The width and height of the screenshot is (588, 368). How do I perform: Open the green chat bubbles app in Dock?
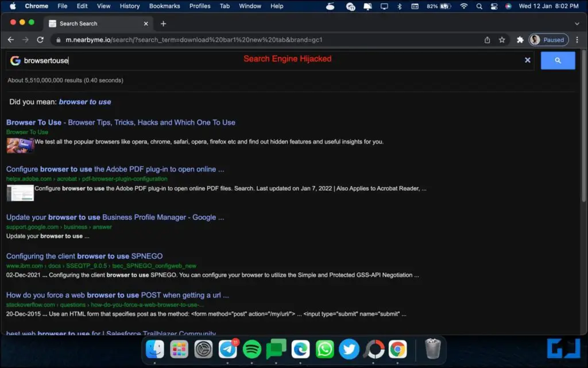[x=276, y=349]
